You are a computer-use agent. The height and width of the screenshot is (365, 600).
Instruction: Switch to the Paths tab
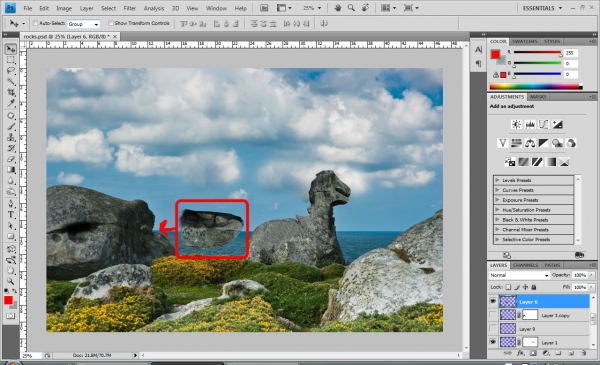pyautogui.click(x=552, y=265)
